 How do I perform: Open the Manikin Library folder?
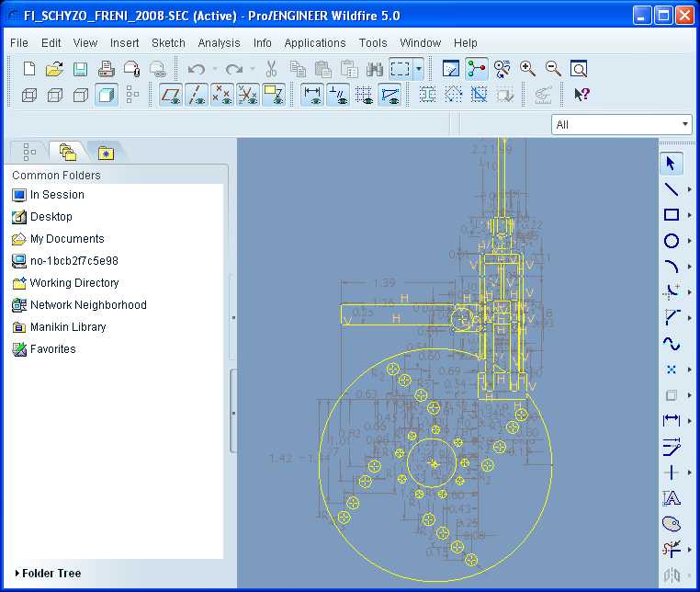(x=67, y=327)
